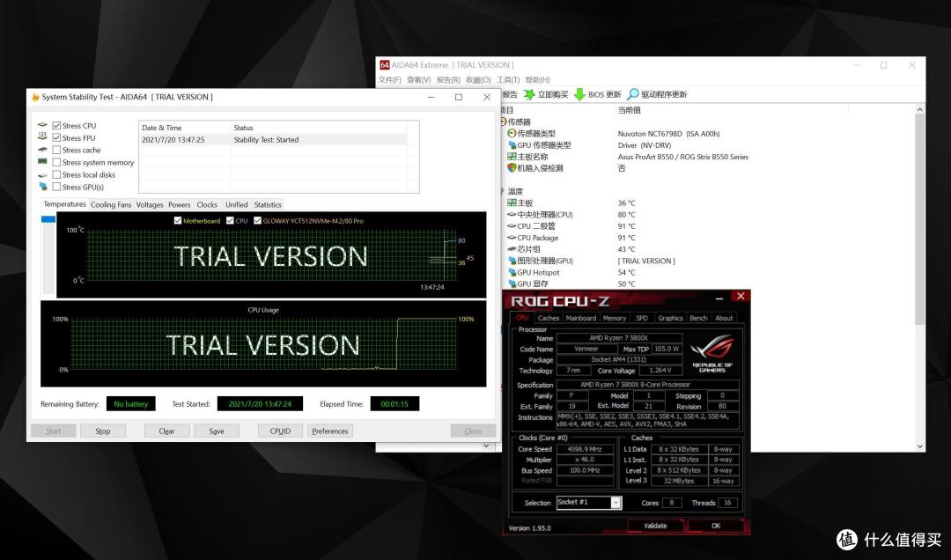
Task: Open the Statistics tab
Action: [x=268, y=205]
